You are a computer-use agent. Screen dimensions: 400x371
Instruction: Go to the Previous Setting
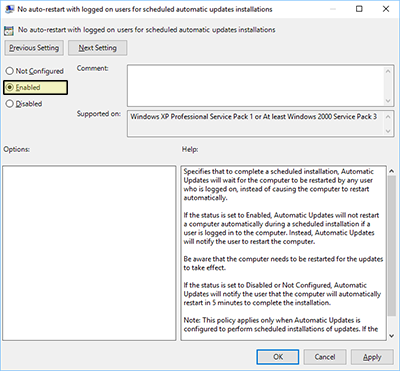34,48
